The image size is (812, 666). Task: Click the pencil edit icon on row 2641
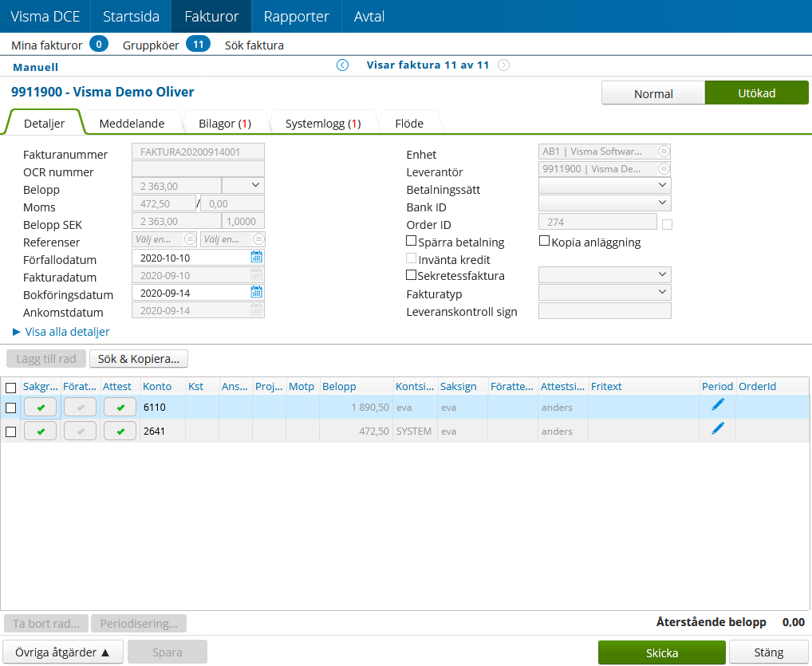pyautogui.click(x=717, y=428)
